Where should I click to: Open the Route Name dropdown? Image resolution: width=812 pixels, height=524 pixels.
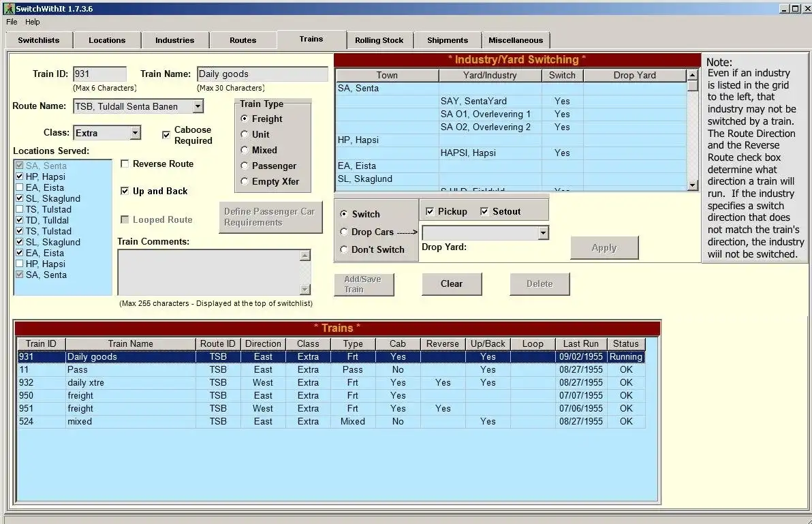tap(198, 106)
